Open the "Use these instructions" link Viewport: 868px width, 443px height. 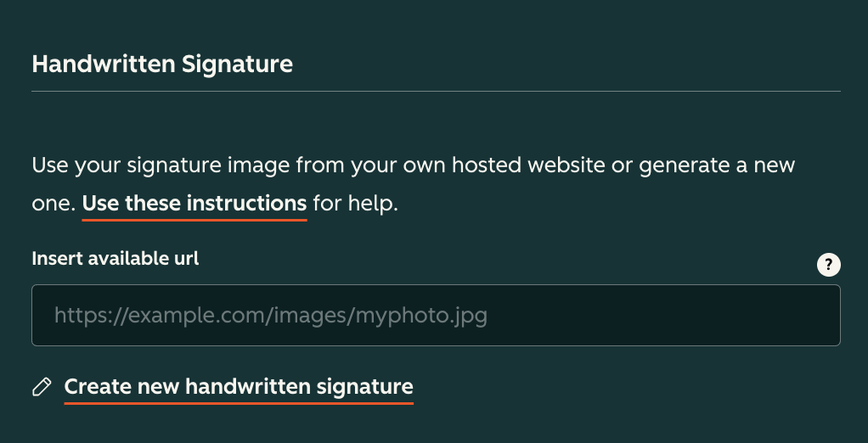tap(194, 204)
